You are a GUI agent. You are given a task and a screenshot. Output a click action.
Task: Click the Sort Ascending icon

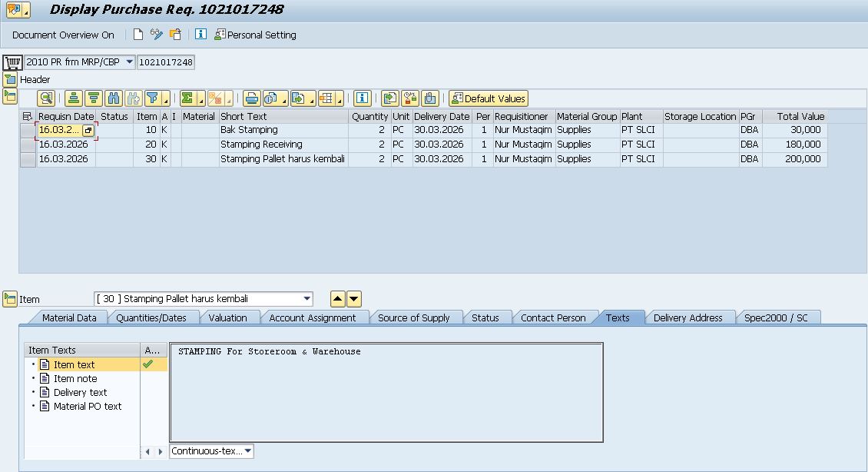tap(73, 98)
